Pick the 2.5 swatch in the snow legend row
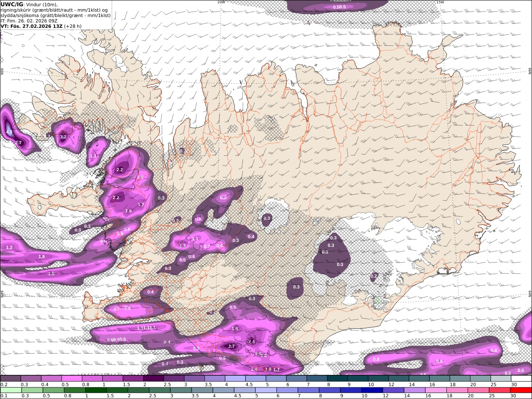The height and width of the screenshot is (399, 532). tap(173, 378)
